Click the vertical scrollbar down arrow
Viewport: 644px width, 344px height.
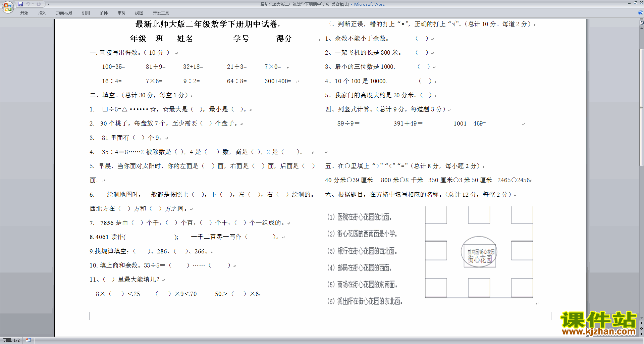tap(642, 318)
